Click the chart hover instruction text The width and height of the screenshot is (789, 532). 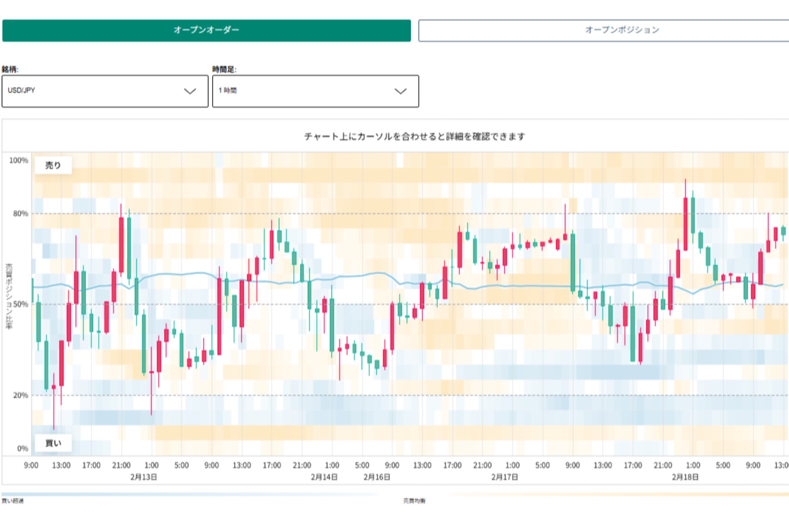[x=414, y=137]
